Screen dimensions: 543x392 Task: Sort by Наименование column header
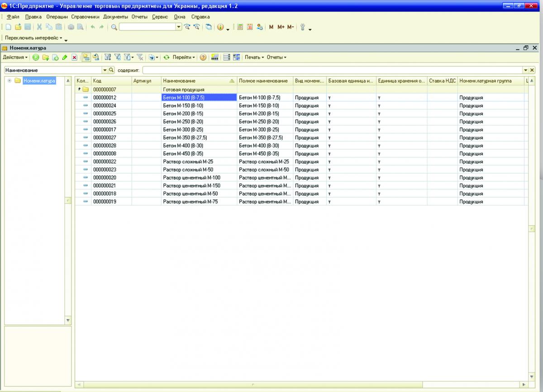point(199,80)
